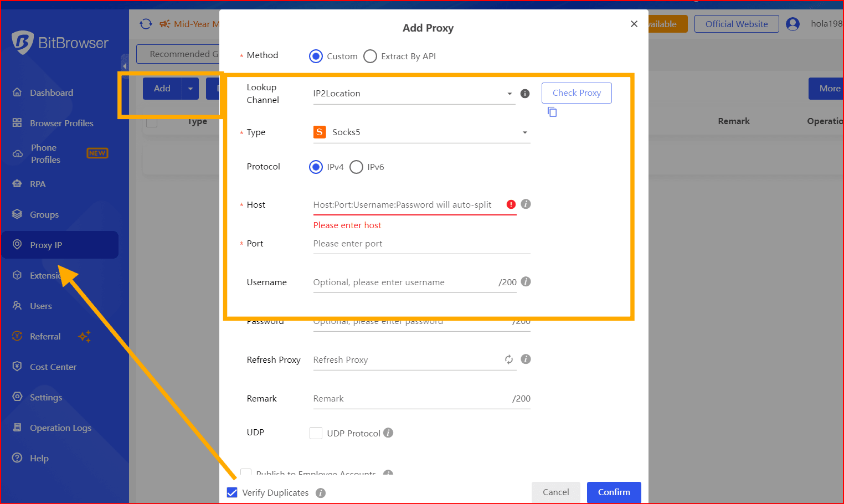Click the UDP Protocol info icon

pyautogui.click(x=388, y=433)
